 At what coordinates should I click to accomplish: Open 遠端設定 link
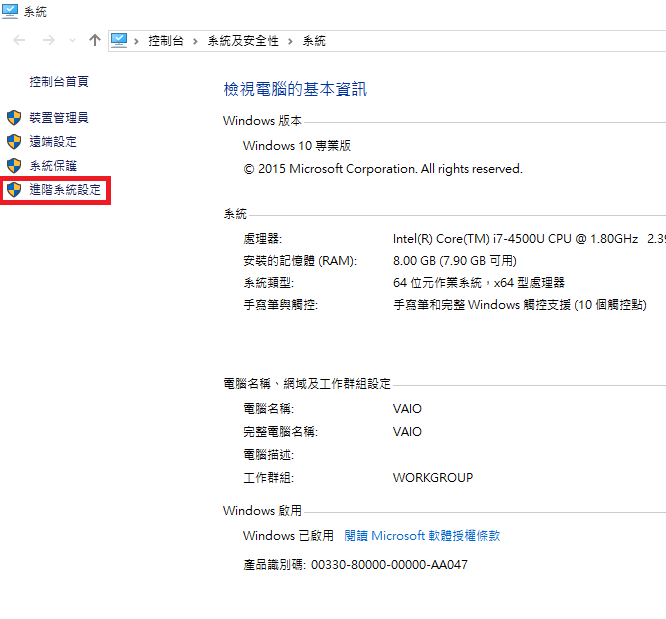click(53, 141)
